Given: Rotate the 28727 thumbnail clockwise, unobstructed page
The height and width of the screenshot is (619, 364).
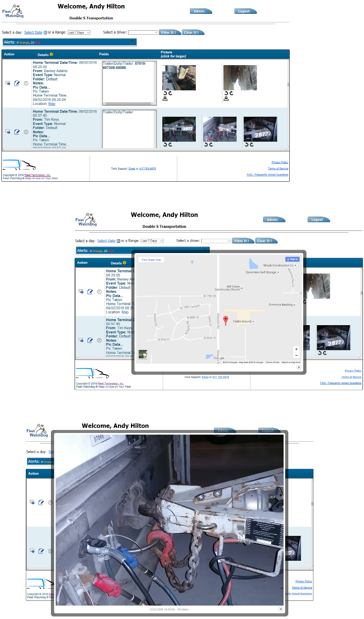Looking at the screenshot, I should tap(252, 145).
